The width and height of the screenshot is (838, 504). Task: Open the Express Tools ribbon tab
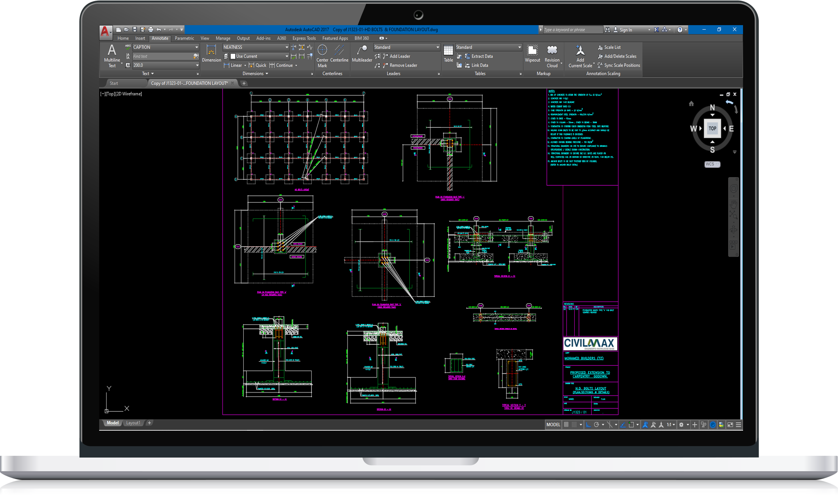coord(304,38)
